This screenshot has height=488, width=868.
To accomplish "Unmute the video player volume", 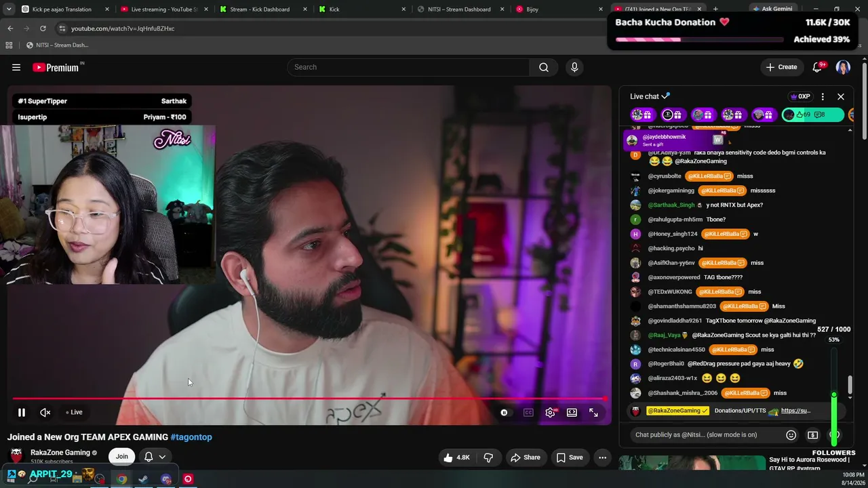I will pyautogui.click(x=45, y=412).
